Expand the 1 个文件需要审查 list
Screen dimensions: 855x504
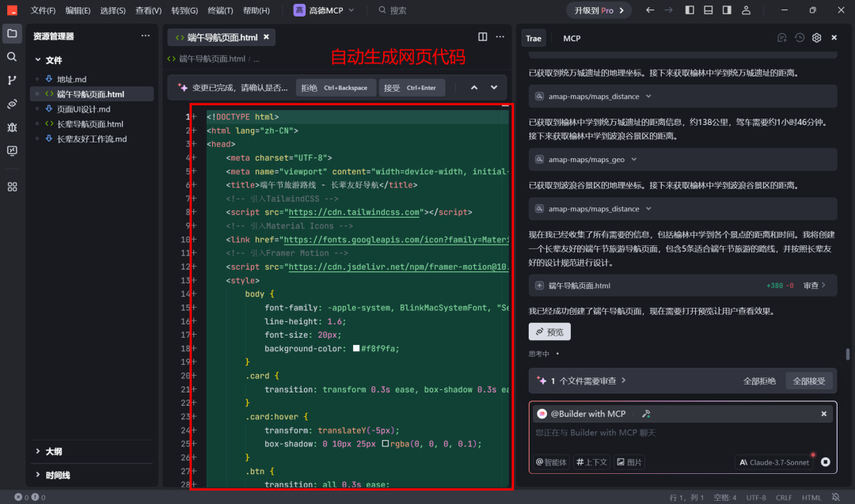[x=582, y=381]
